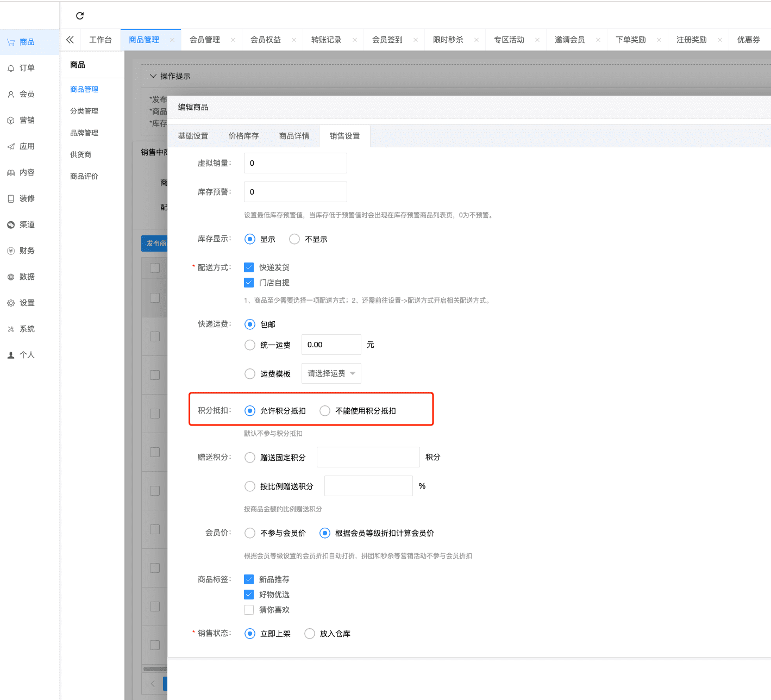Image resolution: width=771 pixels, height=700 pixels.
Task: Open 会员 via person icon
Action: click(x=11, y=95)
